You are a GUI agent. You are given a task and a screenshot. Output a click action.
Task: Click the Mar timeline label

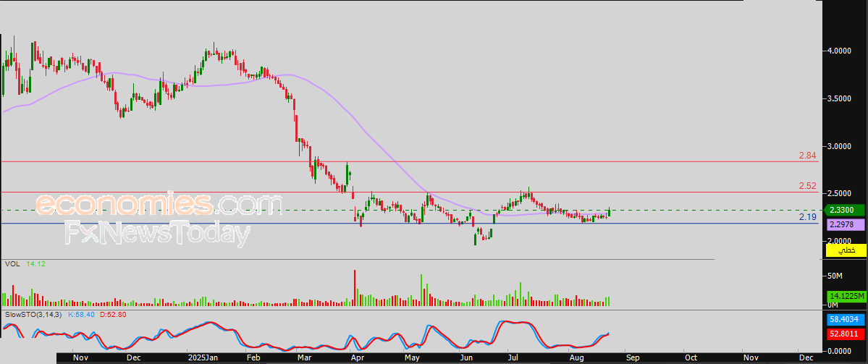coord(303,358)
